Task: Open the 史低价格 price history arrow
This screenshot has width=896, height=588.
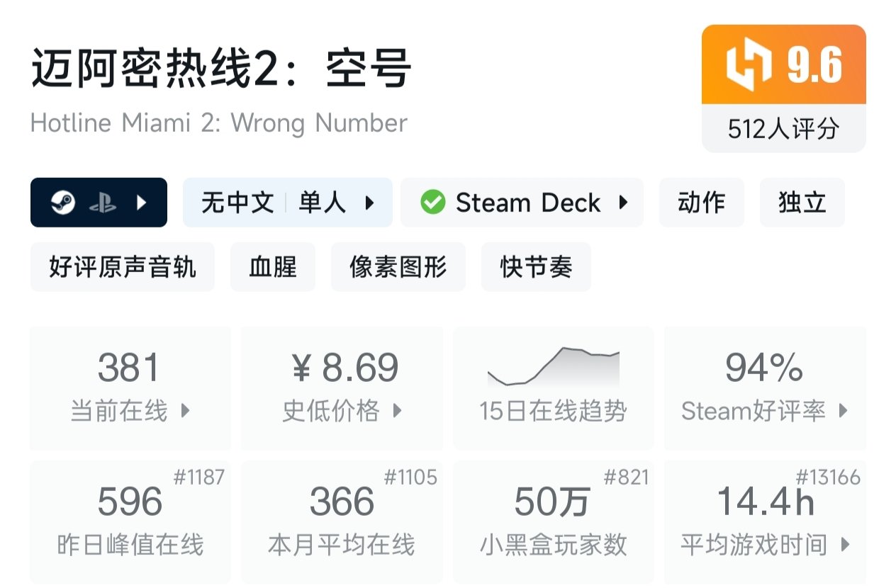Action: click(x=398, y=411)
